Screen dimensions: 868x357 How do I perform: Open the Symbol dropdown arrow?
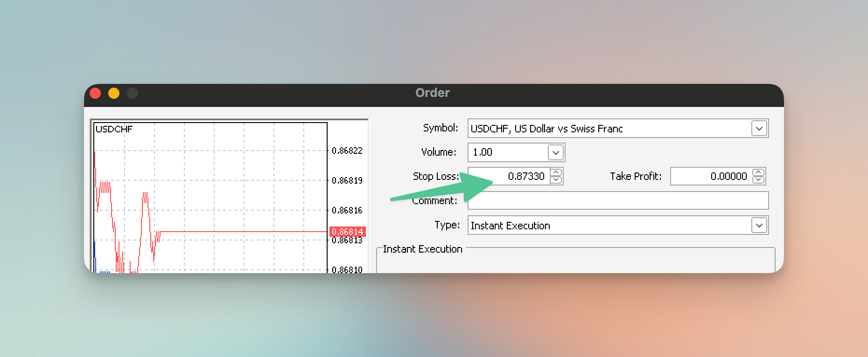click(759, 128)
